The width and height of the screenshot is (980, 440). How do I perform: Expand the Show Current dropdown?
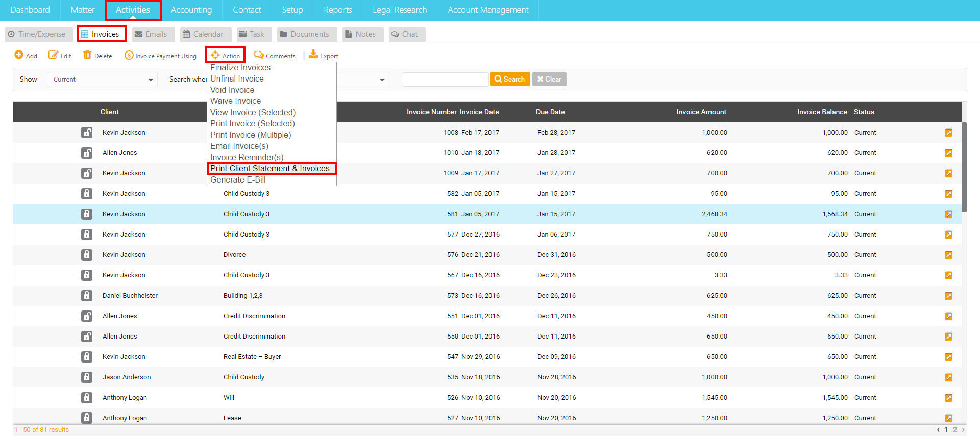[x=102, y=80]
